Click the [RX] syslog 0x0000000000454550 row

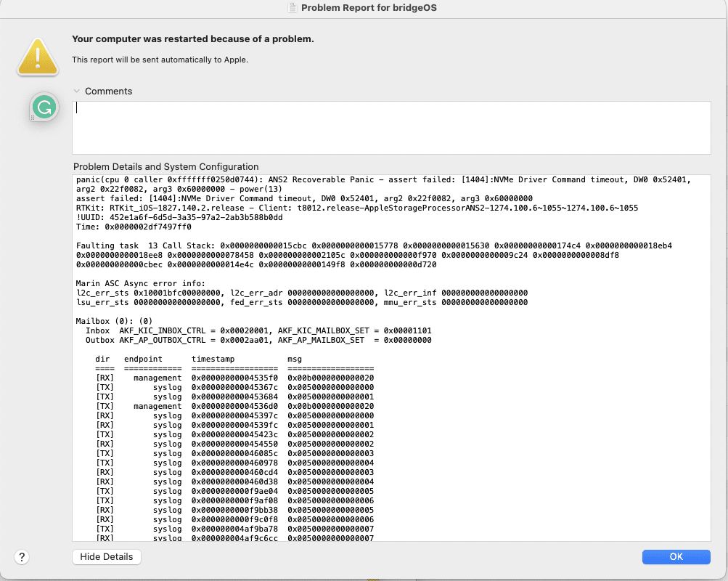pos(235,444)
